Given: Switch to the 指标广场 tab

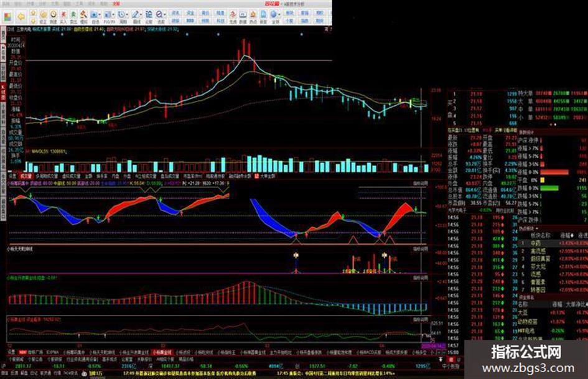Looking at the screenshot, I should (x=35, y=352).
